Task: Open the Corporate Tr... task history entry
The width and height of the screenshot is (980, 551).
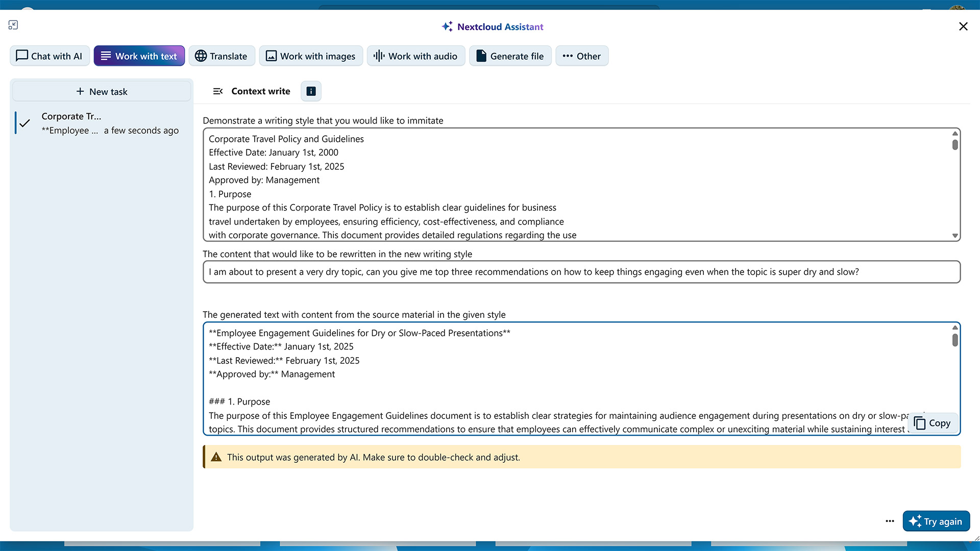Action: tap(102, 123)
